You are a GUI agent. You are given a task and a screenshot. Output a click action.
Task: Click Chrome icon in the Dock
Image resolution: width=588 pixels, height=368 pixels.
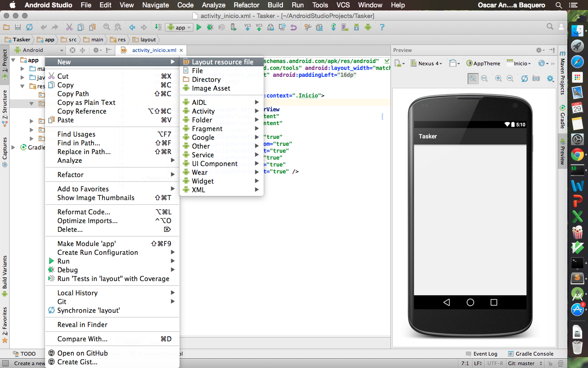pyautogui.click(x=577, y=155)
